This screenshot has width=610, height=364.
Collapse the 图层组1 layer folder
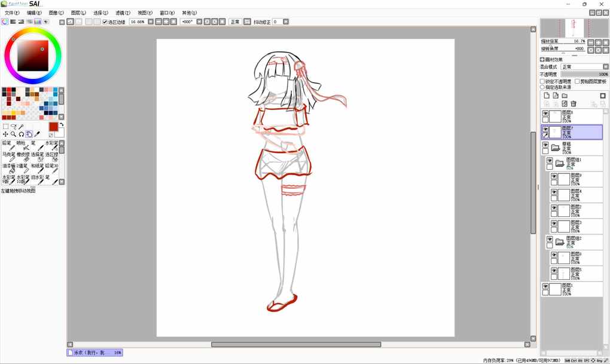pyautogui.click(x=560, y=163)
